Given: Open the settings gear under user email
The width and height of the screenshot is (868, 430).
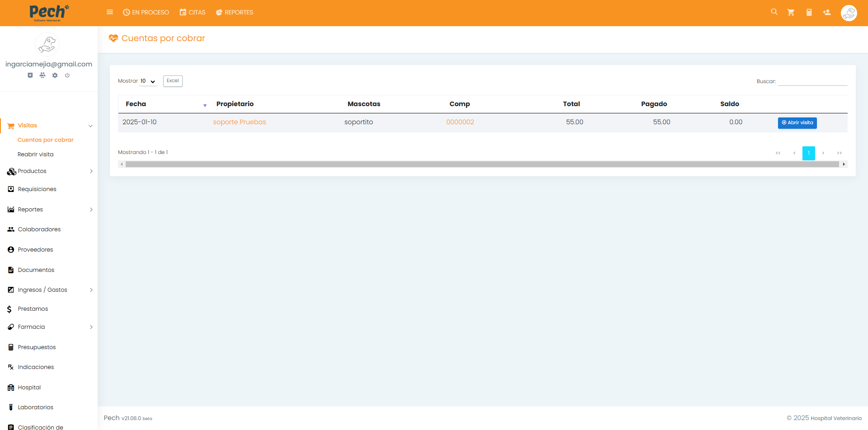Looking at the screenshot, I should [x=55, y=75].
